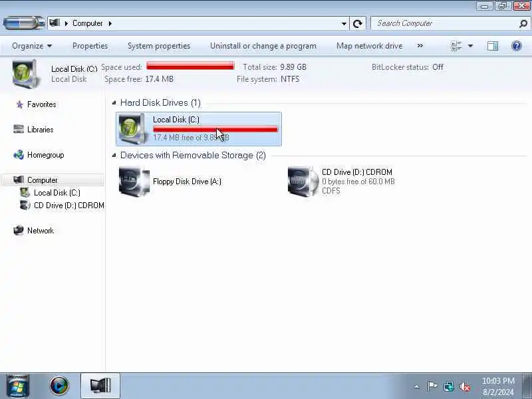This screenshot has height=399, width=532.
Task: Show more toolbar commands chevron
Action: [x=420, y=45]
